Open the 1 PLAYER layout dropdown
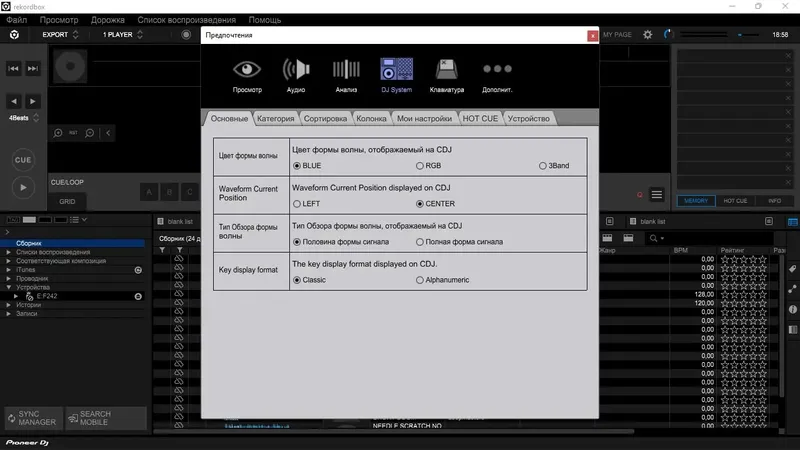This screenshot has width=800, height=450. [122, 35]
